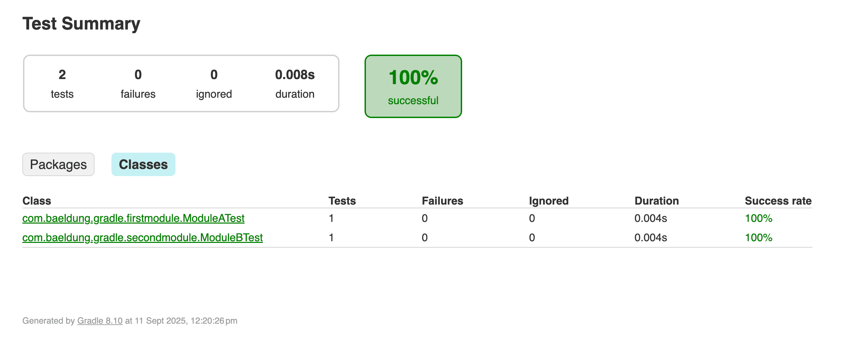
Task: Switch to the Packages tab
Action: pos(58,164)
